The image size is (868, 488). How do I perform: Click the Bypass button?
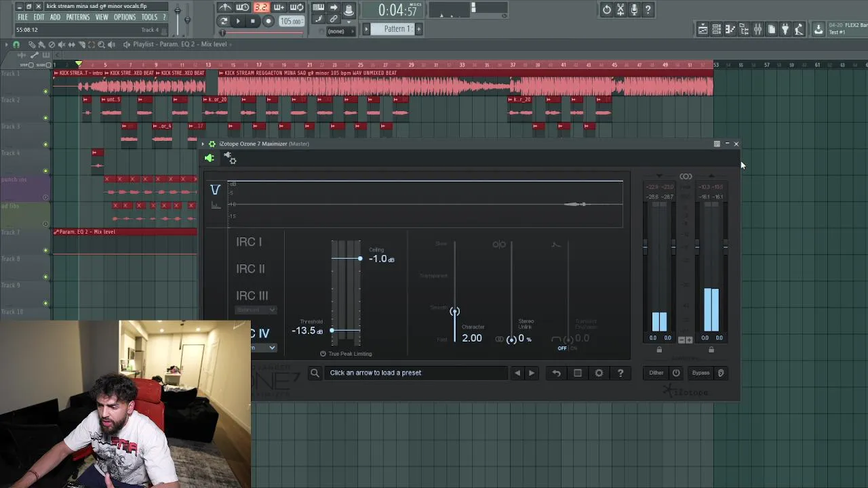pyautogui.click(x=701, y=373)
